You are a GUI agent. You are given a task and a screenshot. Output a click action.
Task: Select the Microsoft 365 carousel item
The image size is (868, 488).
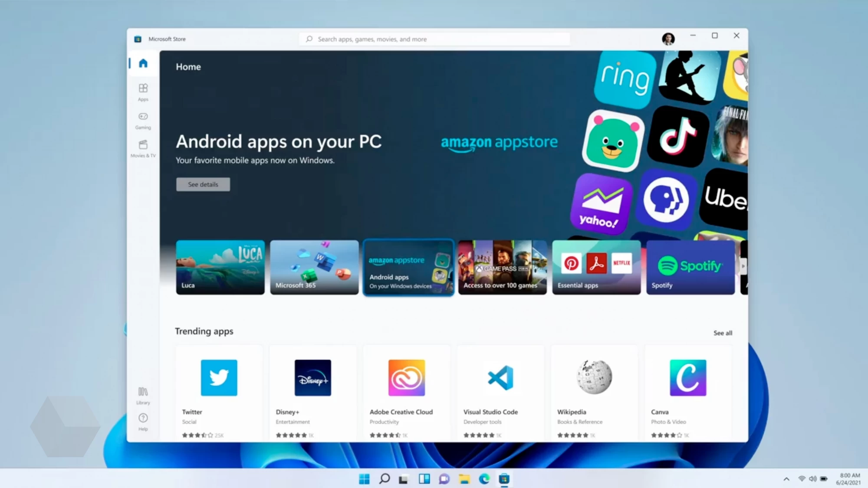click(x=314, y=267)
